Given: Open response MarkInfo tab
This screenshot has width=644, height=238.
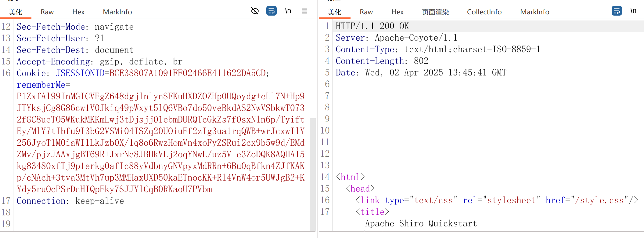Looking at the screenshot, I should point(534,12).
